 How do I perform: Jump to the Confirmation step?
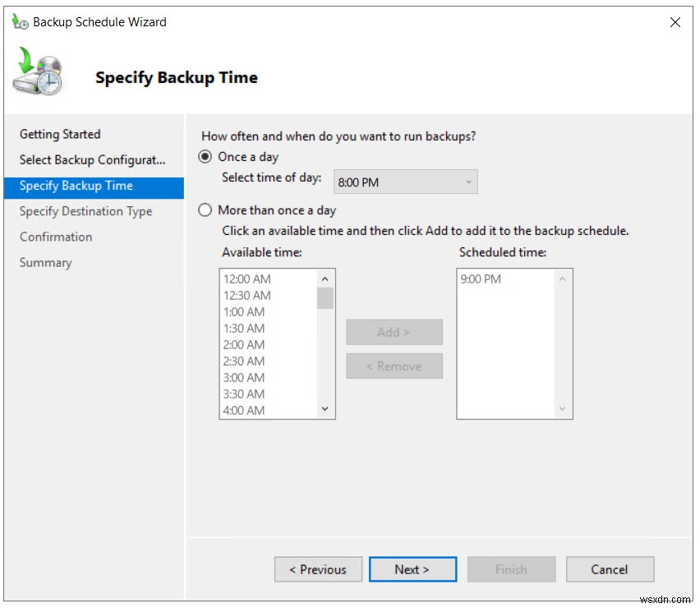coord(56,237)
